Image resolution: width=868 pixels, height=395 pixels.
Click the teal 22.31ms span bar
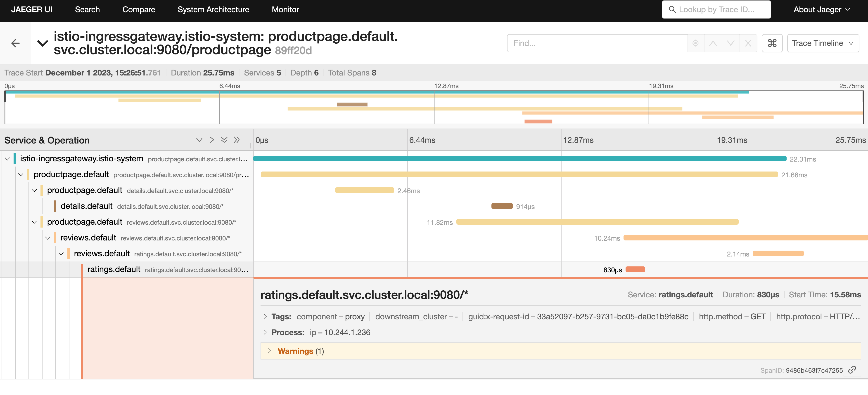pos(520,159)
